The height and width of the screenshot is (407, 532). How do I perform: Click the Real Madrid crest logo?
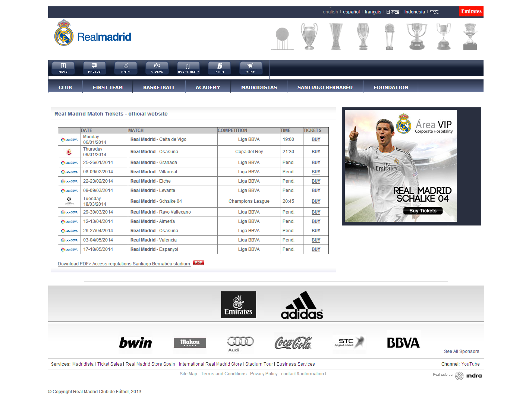[64, 33]
